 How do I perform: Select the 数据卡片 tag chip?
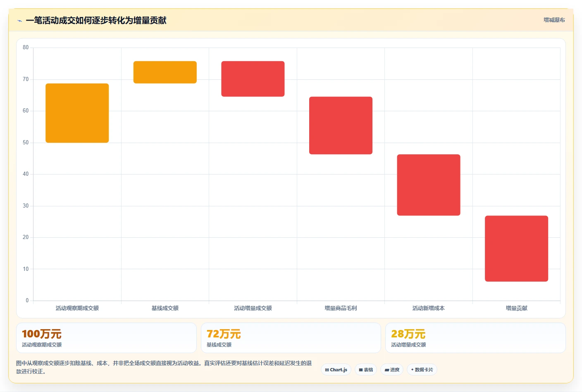422,370
